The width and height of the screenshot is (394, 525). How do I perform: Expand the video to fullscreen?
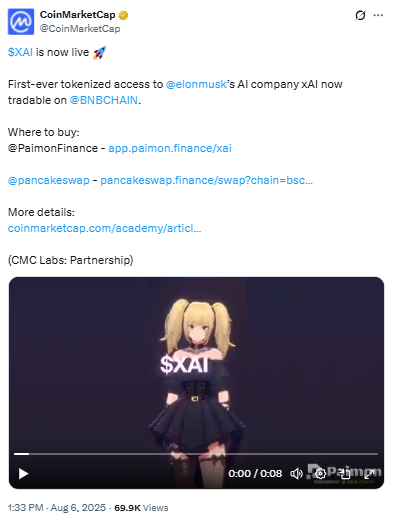coord(369,473)
